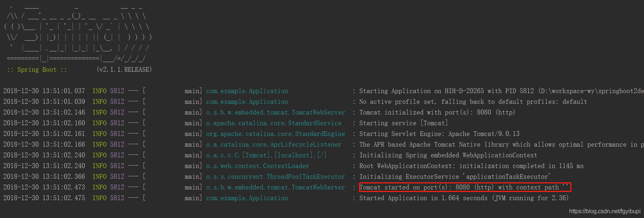Click logger 'o.a.c.c.C.[Tomcat].[localhost].[/]'
This screenshot has height=218, width=644.
266,155
